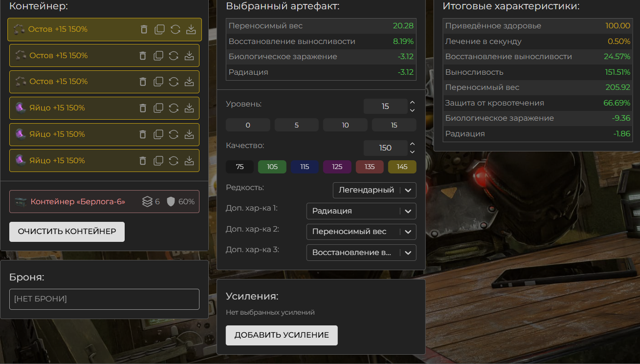Click the Итоговые характеристики heading
The height and width of the screenshot is (364, 640).
coord(511,6)
